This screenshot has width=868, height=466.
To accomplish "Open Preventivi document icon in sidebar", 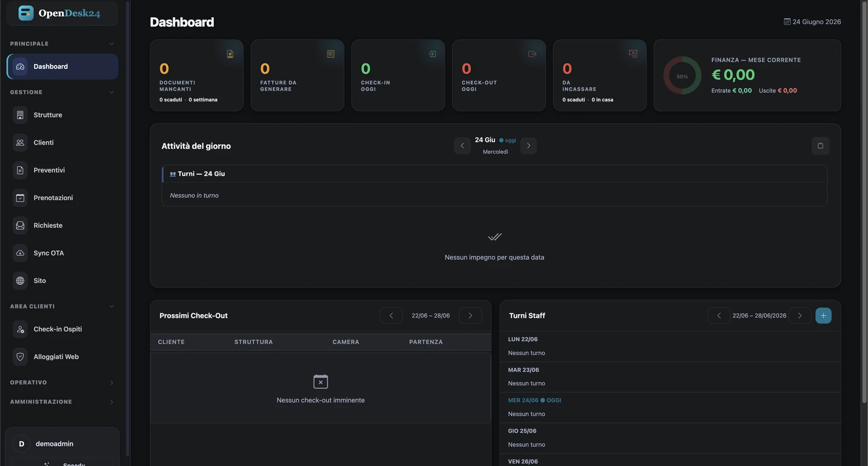I will point(20,170).
